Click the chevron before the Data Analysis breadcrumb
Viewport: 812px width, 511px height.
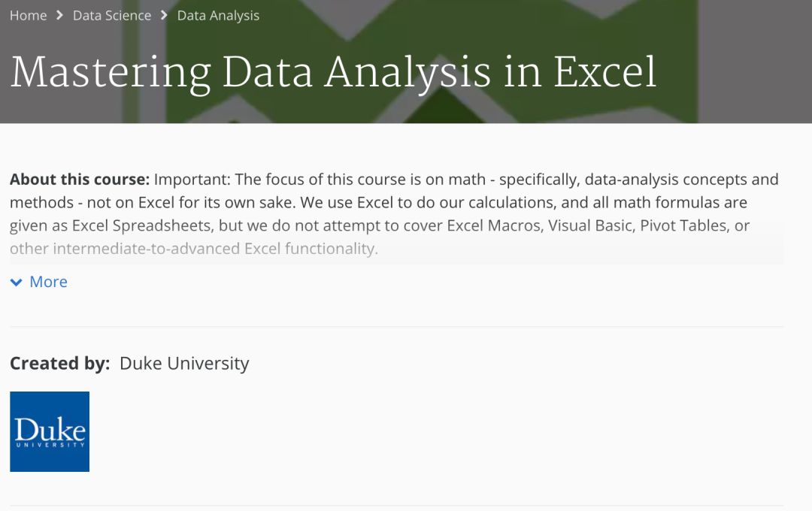click(164, 16)
